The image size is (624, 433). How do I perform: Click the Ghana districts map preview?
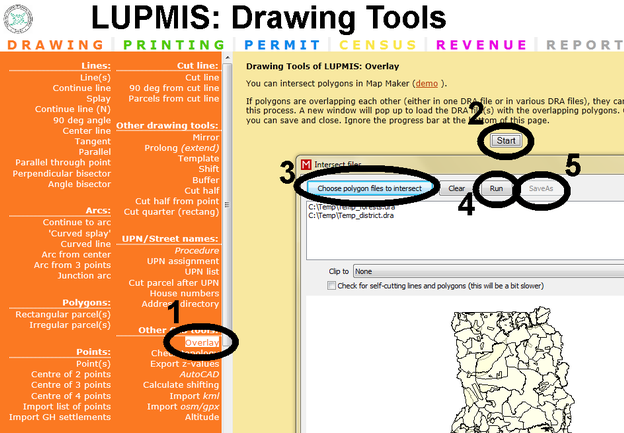point(513,370)
